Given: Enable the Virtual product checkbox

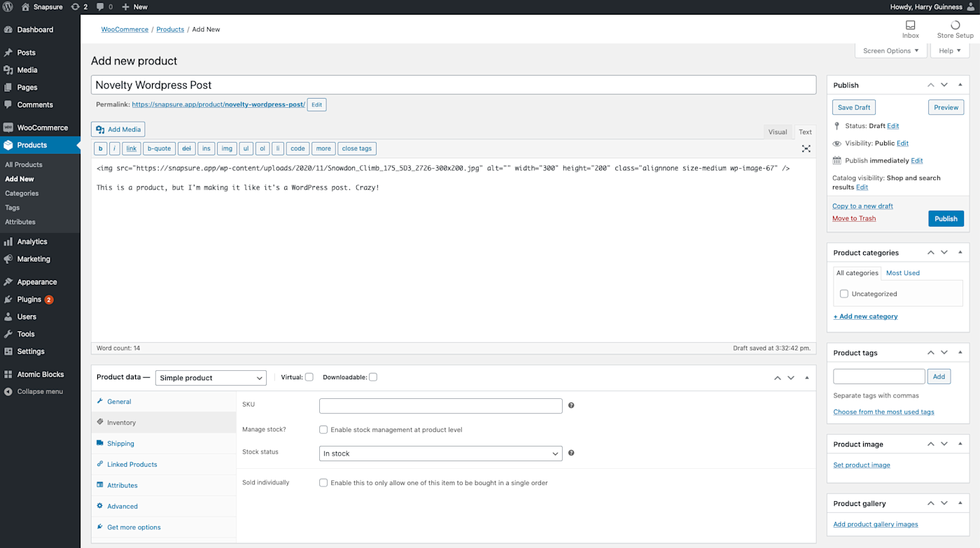Looking at the screenshot, I should point(309,377).
